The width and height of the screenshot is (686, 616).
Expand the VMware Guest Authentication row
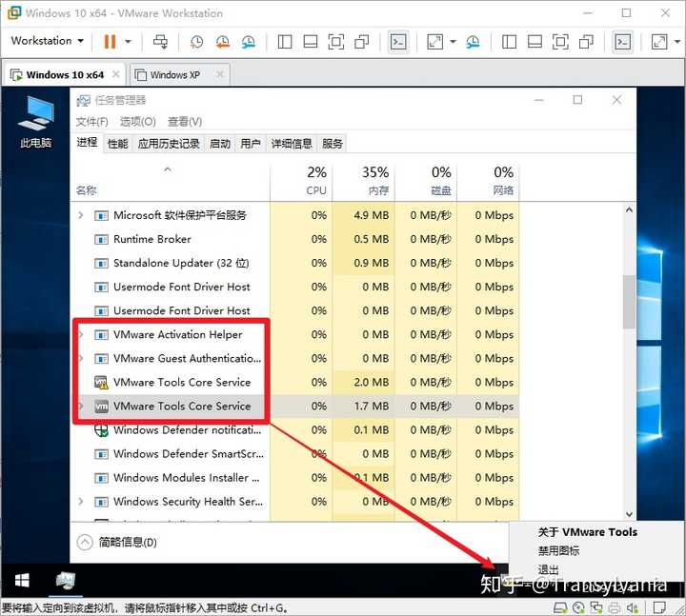coord(80,359)
